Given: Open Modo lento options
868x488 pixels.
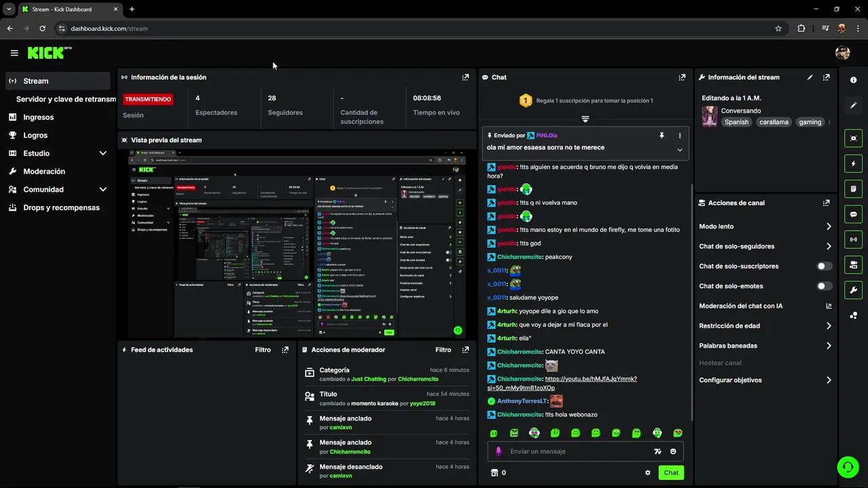Looking at the screenshot, I should tap(765, 226).
